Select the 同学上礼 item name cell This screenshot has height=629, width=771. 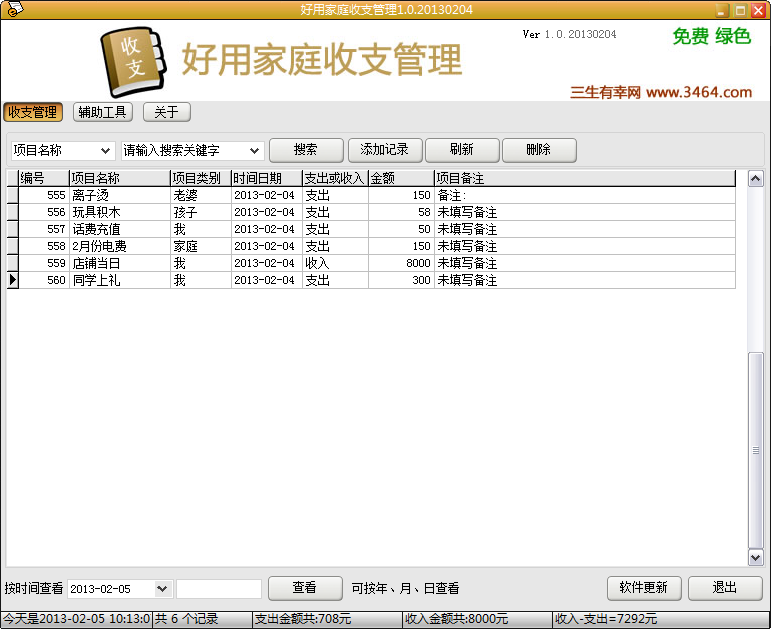pyautogui.click(x=120, y=280)
